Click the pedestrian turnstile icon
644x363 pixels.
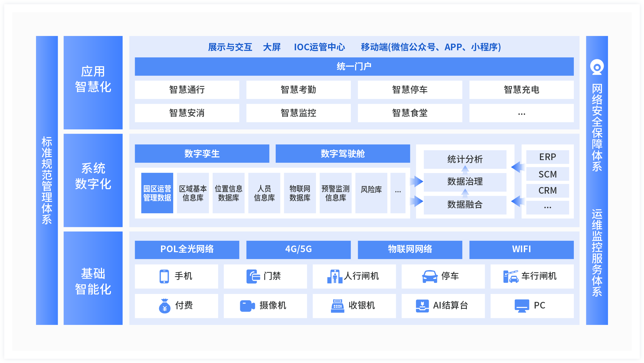[335, 276]
